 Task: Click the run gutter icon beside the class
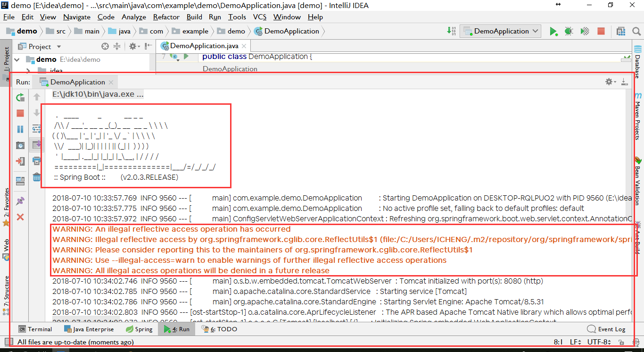[x=186, y=57]
